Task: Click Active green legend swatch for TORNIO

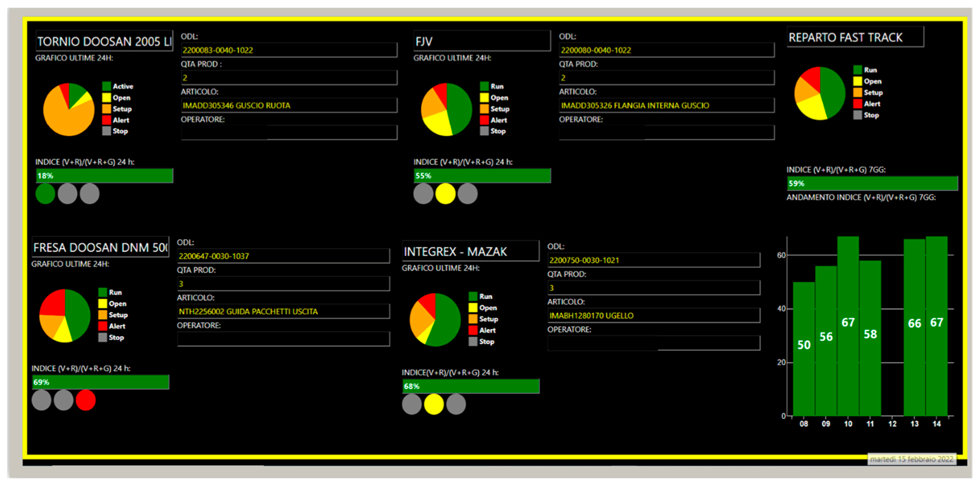Action: tap(106, 86)
